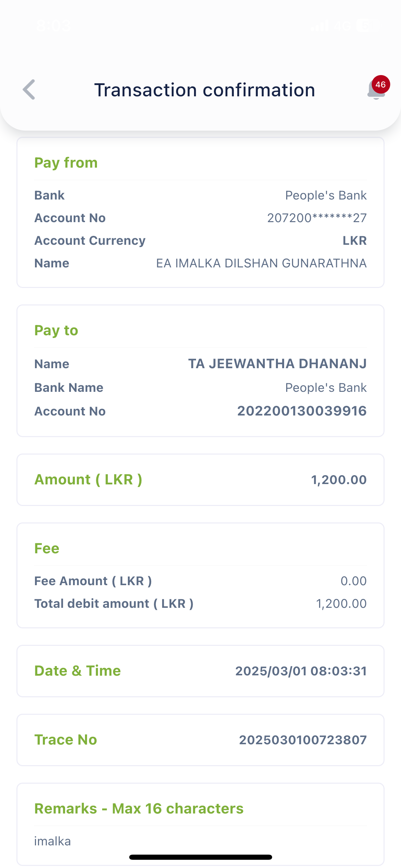Screen dimensions: 401x868
Task: Tap the payee name TA JEEWANTHA DHANANJ
Action: click(277, 364)
